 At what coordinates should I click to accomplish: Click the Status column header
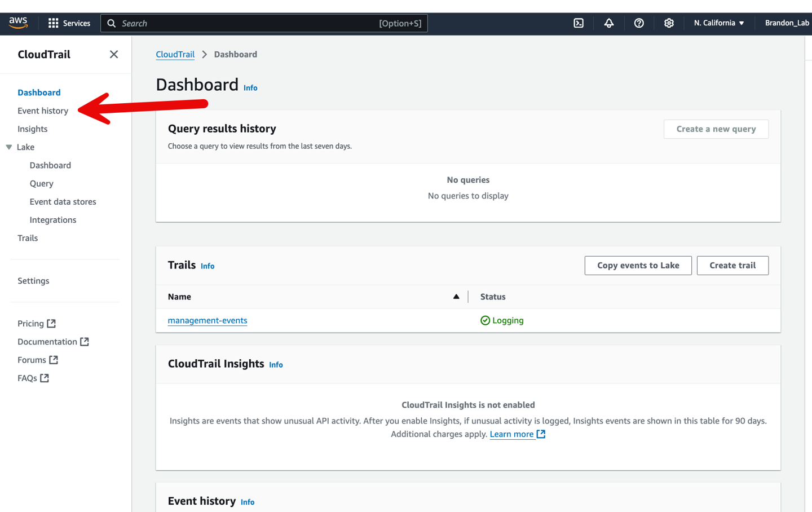pos(493,297)
